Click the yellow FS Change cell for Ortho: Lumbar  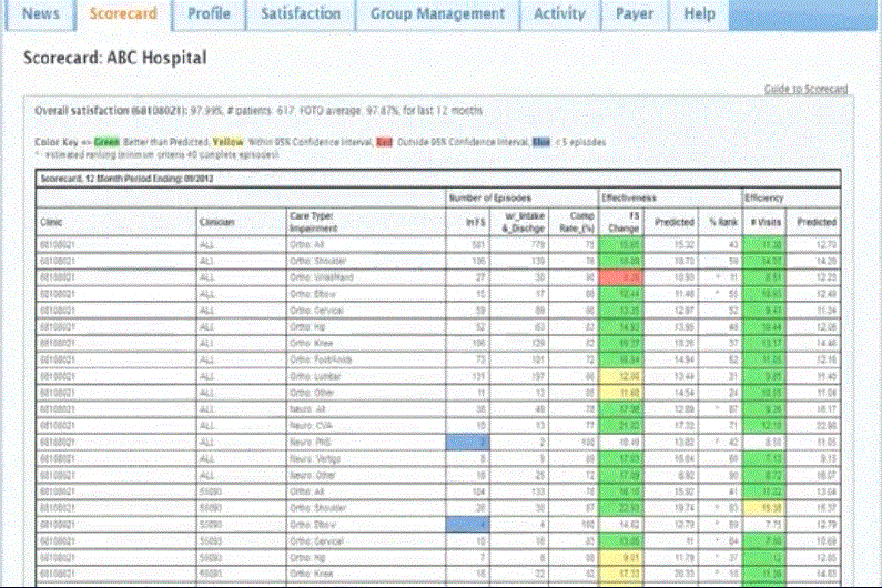pos(621,376)
